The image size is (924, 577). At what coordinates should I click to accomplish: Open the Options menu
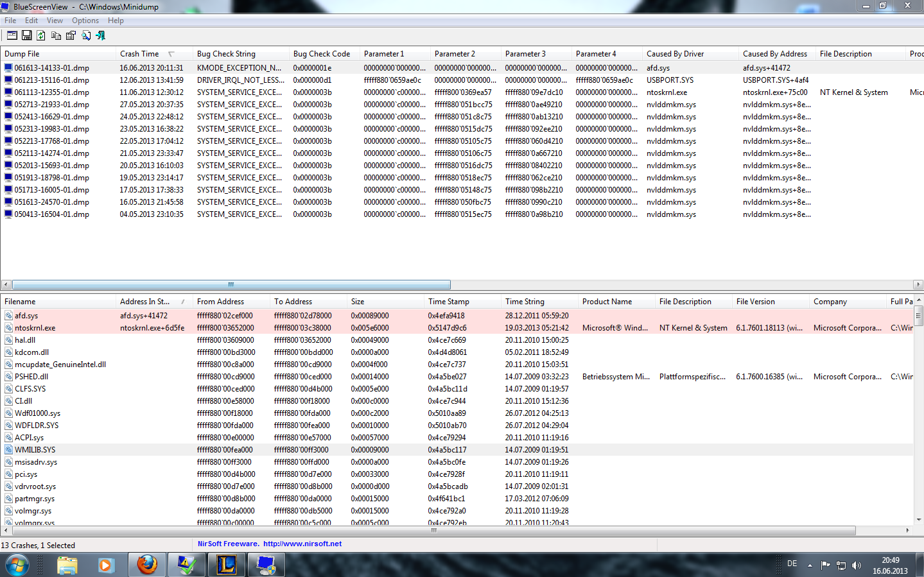[x=85, y=21]
